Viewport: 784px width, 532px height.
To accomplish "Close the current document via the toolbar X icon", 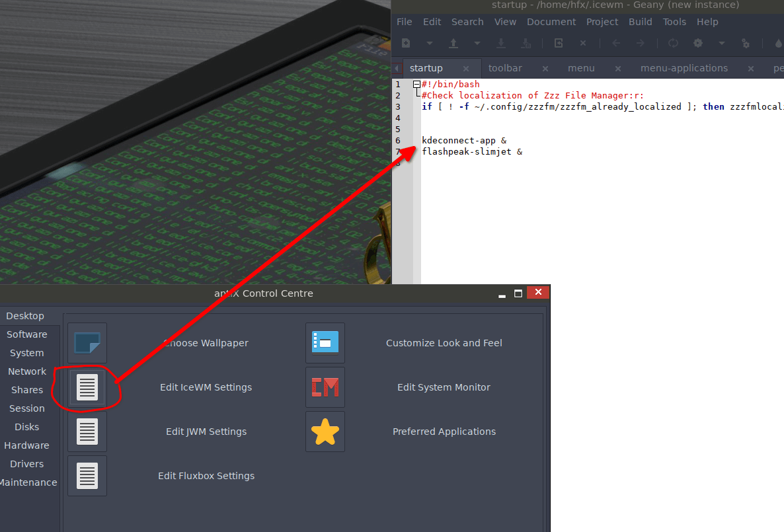I will point(582,43).
